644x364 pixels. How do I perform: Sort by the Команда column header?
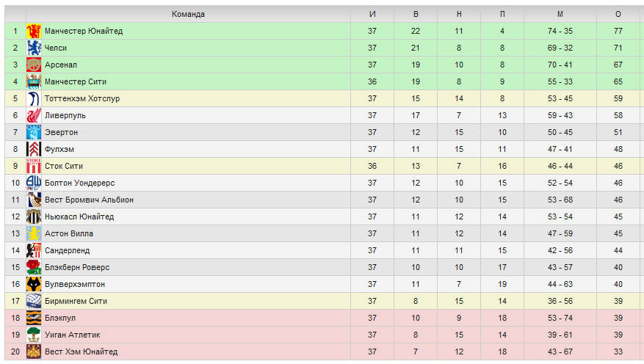click(x=188, y=14)
